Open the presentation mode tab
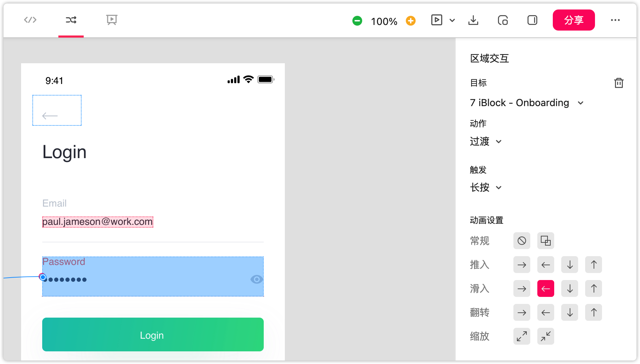The image size is (640, 364). (x=112, y=20)
